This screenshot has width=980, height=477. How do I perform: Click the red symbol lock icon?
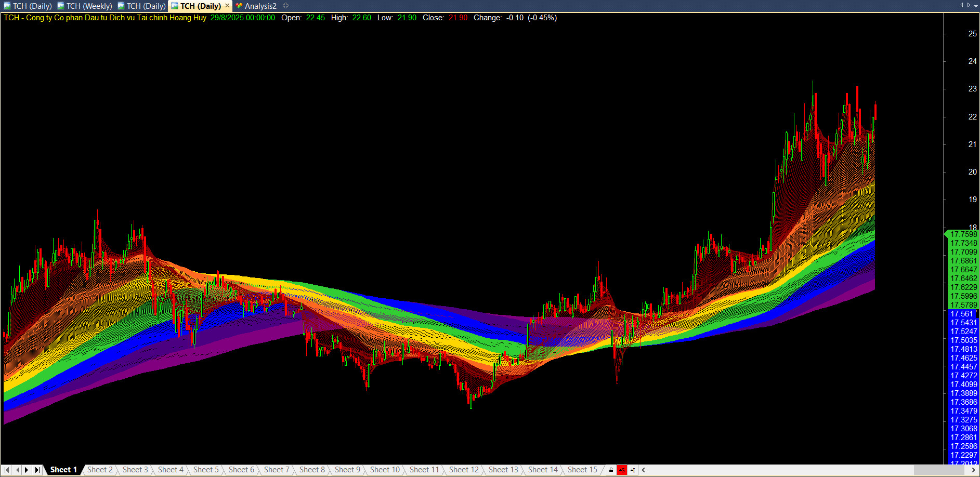[622, 470]
